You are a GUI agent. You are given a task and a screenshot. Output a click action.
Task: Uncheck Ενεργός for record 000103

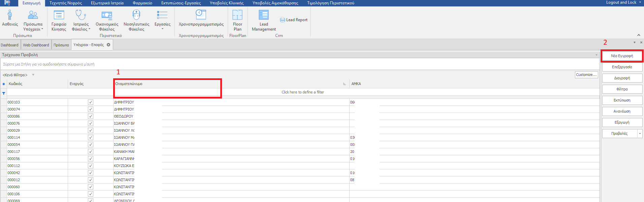coord(91,102)
